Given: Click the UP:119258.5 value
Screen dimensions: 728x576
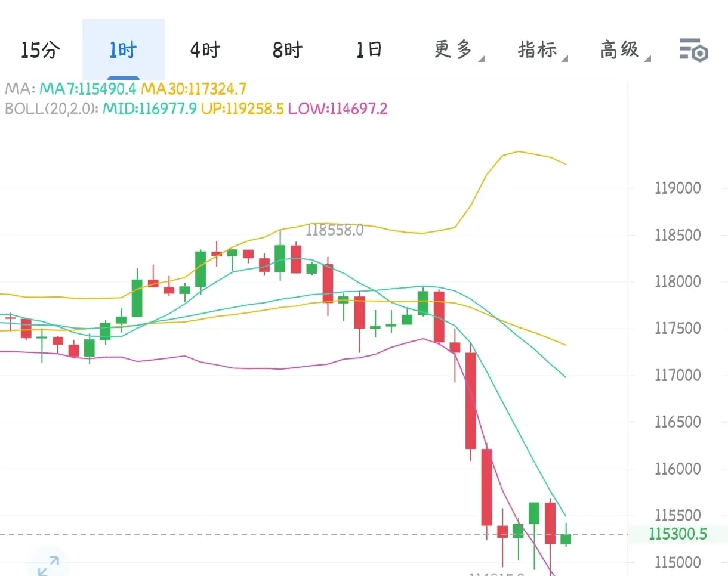Looking at the screenshot, I should [x=242, y=109].
